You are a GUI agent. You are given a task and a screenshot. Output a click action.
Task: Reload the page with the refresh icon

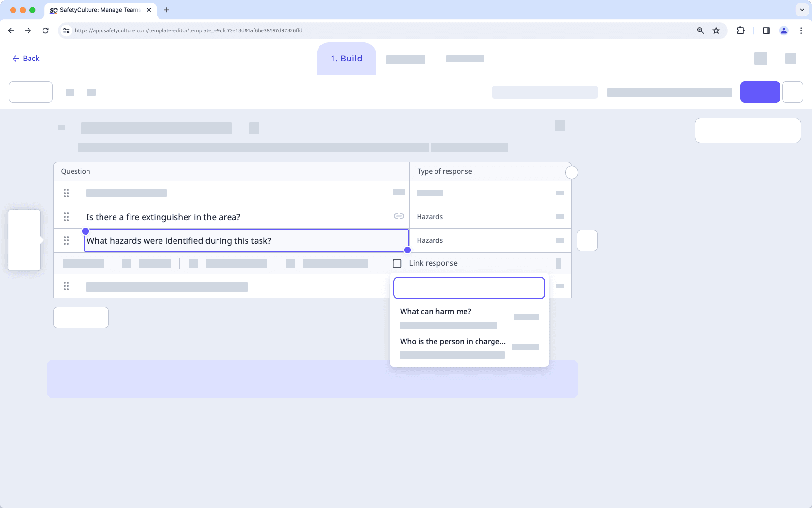(x=45, y=30)
